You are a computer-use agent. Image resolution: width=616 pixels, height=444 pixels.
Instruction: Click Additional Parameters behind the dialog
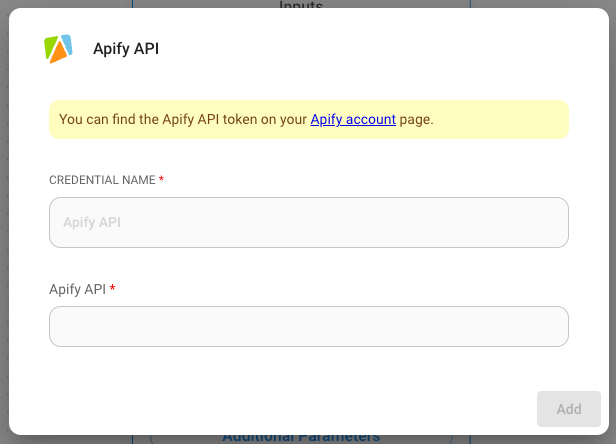(300, 438)
